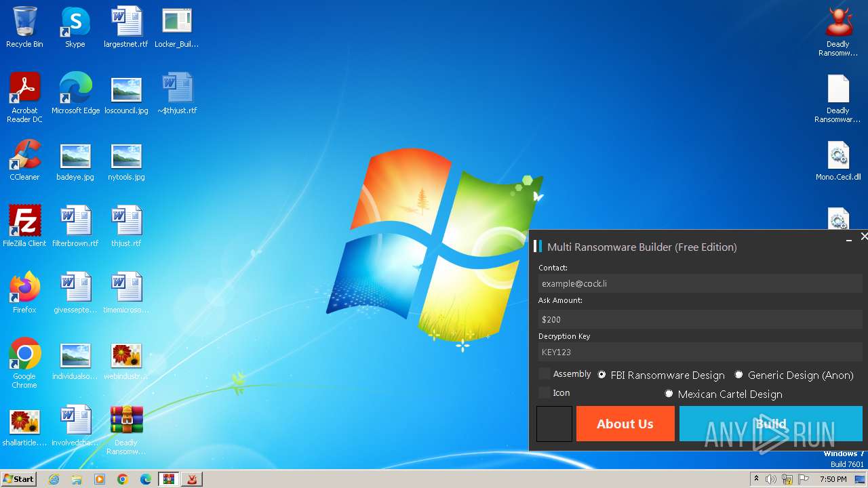This screenshot has width=868, height=488.
Task: Select the filterbrown.rtf document icon
Action: 75,227
